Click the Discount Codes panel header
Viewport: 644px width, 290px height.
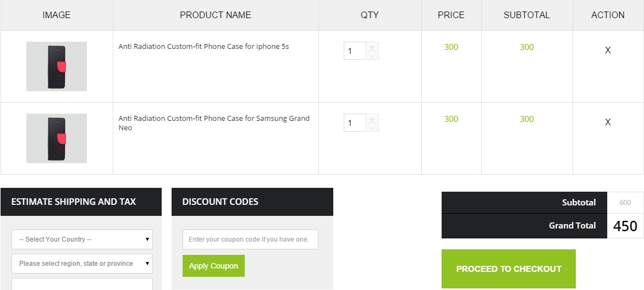pyautogui.click(x=252, y=202)
